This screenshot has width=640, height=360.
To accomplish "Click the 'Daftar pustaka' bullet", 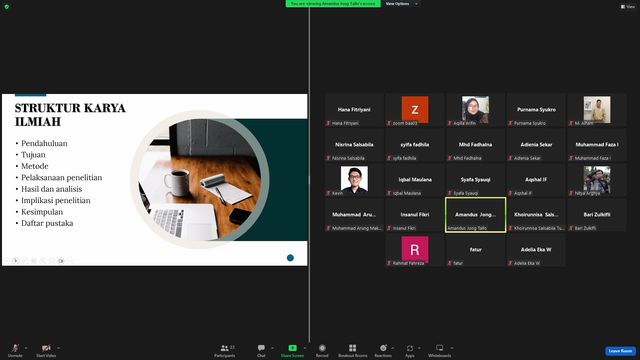I will [47, 223].
